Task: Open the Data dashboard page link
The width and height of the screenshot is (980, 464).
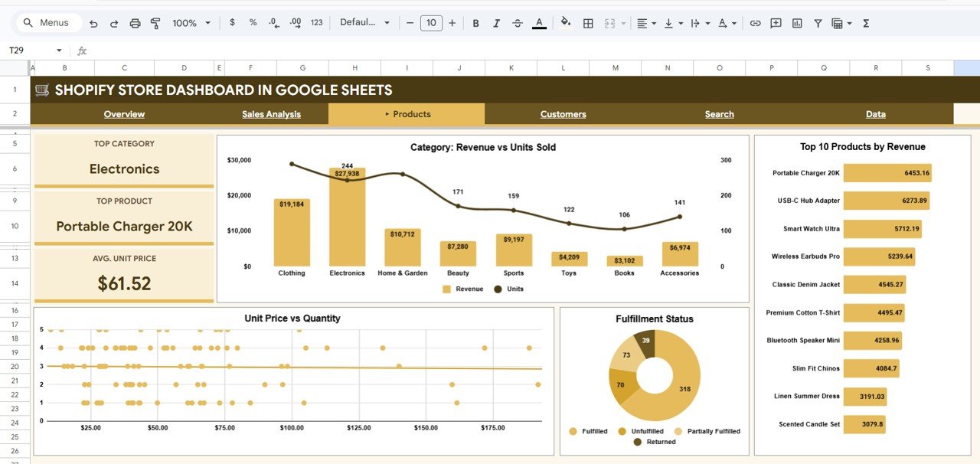Action: pos(875,114)
